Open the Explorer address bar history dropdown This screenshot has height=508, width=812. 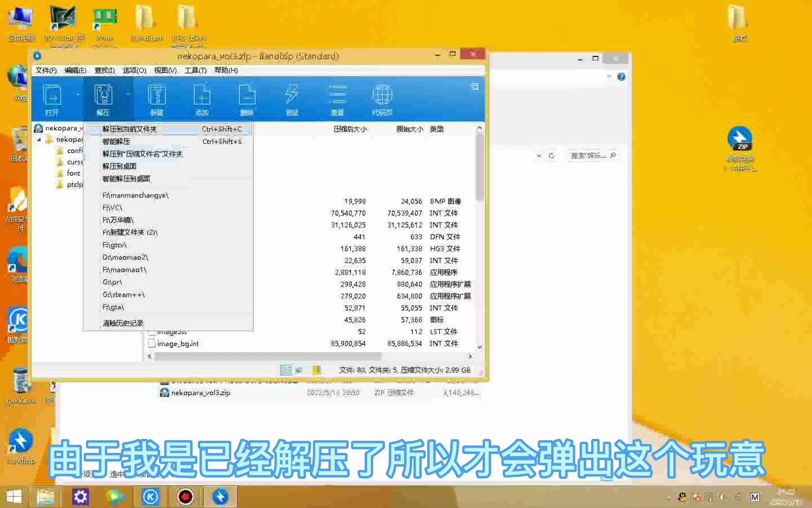point(539,156)
